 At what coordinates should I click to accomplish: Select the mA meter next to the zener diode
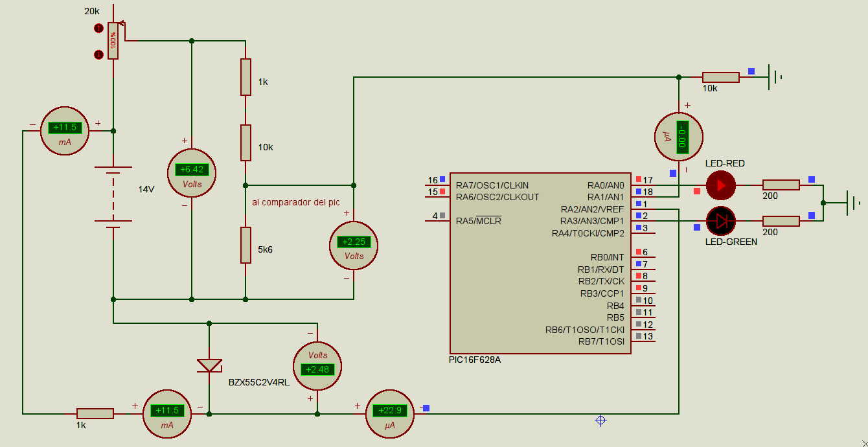(x=167, y=413)
